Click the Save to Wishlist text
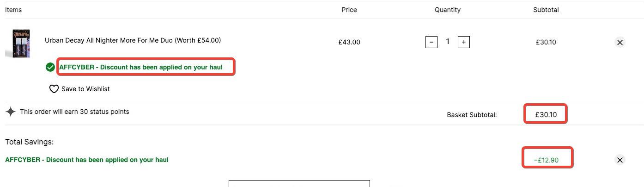644x187 pixels. coord(85,89)
